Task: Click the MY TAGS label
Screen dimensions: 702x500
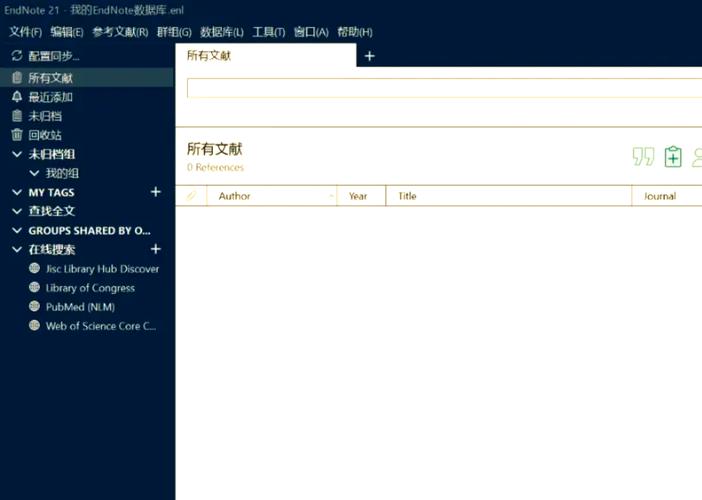Action: click(x=51, y=192)
